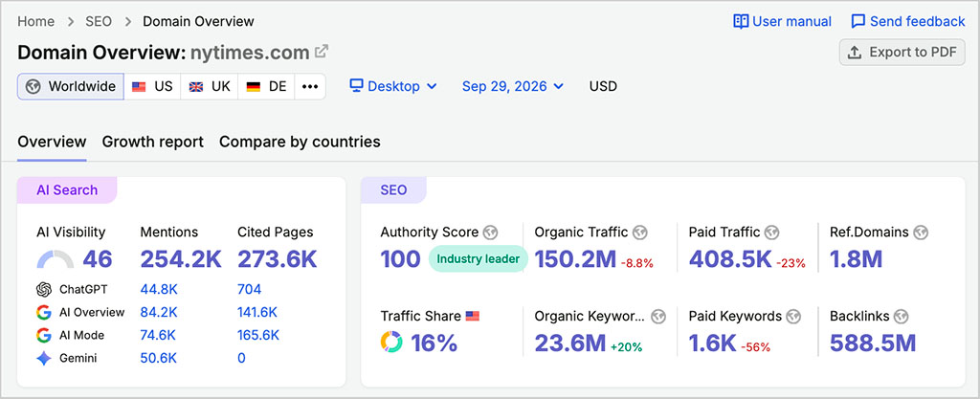Open the User manual link
Viewport: 980px width, 399px height.
(x=783, y=22)
